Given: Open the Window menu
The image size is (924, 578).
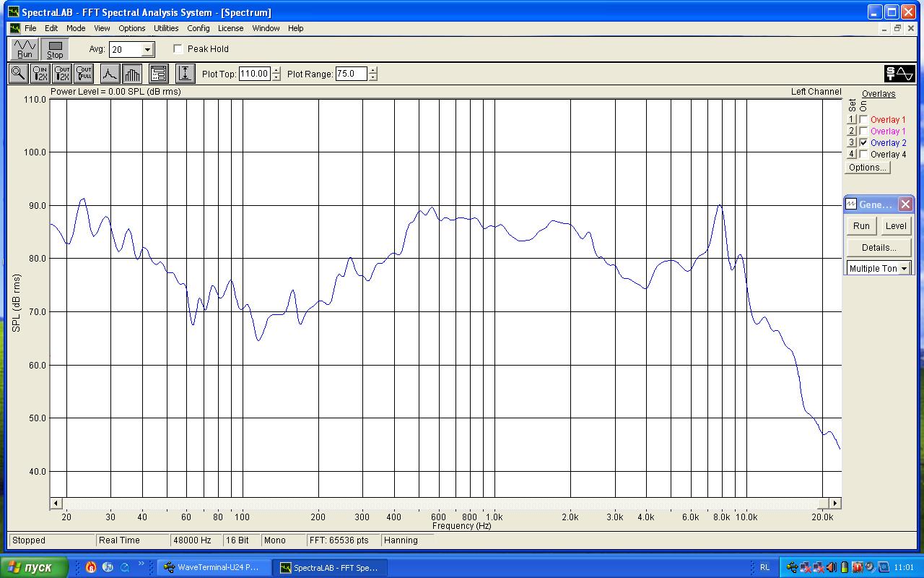Looking at the screenshot, I should [x=266, y=28].
